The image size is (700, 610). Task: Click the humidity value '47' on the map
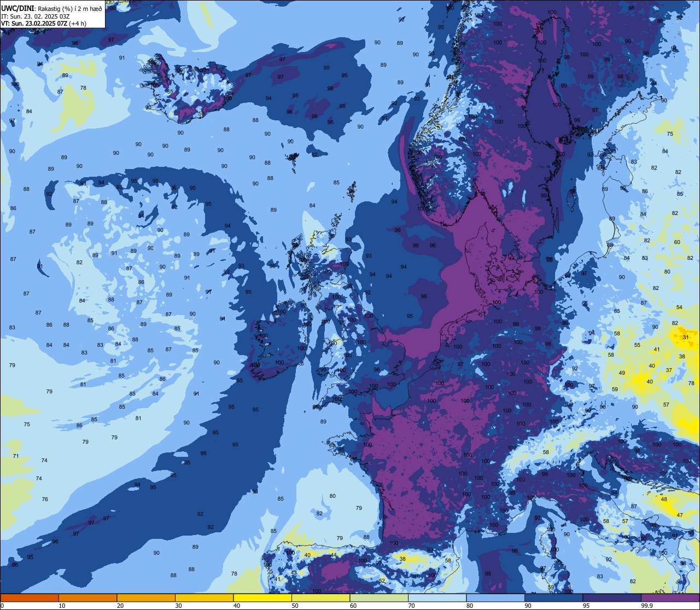(x=680, y=515)
